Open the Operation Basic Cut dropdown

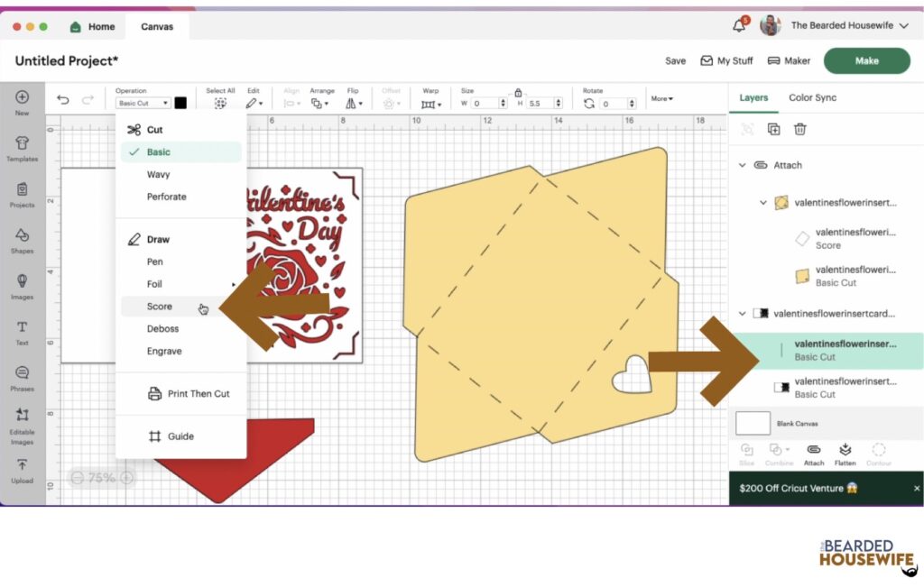coord(143,104)
